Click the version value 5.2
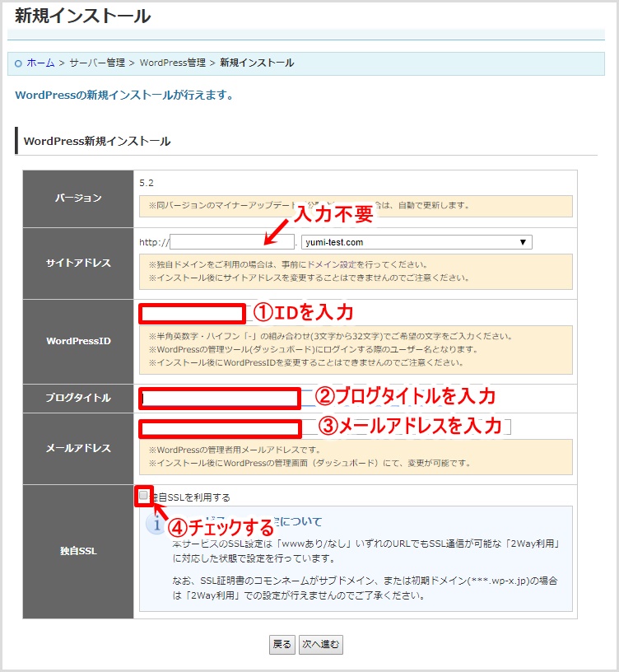The height and width of the screenshot is (672, 619). (x=147, y=183)
